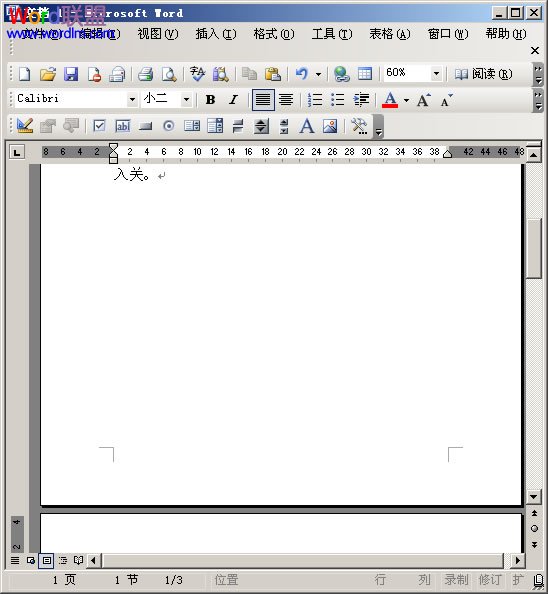
Task: Expand the 60% zoom dropdown
Action: coord(436,73)
